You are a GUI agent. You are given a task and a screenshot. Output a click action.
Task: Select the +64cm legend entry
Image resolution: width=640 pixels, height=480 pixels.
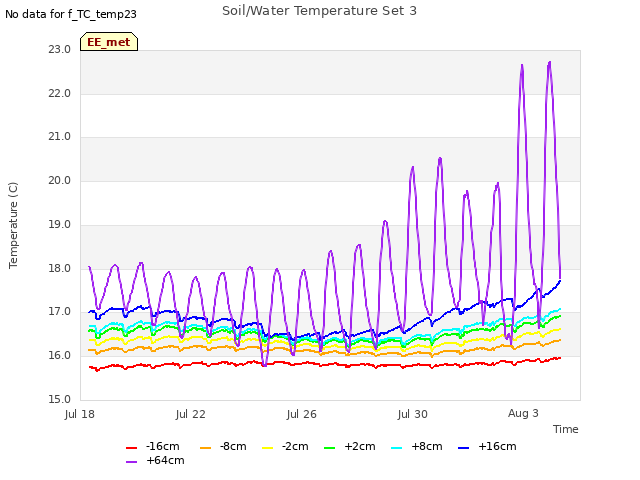click(x=155, y=460)
